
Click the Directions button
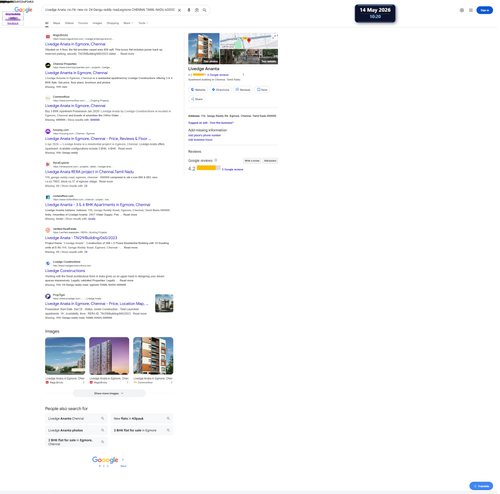[221, 90]
